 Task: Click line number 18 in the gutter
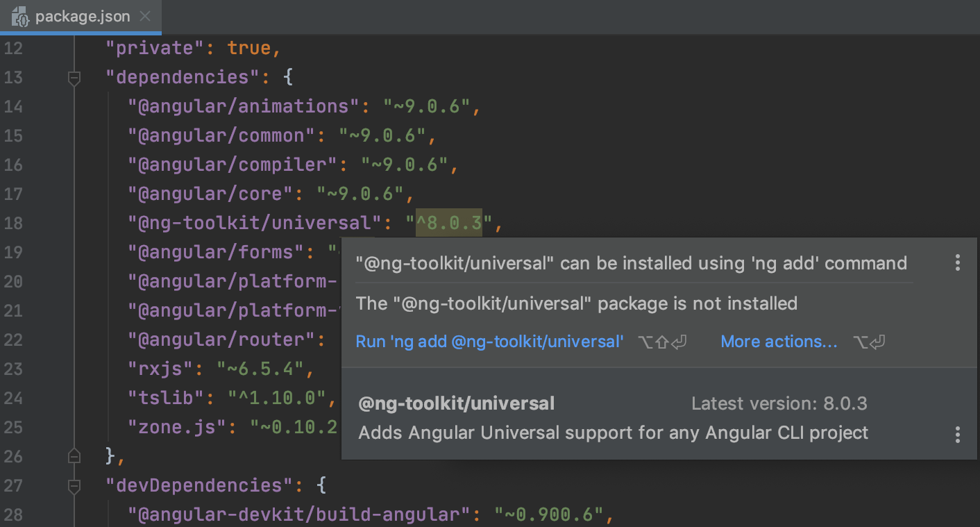point(13,223)
